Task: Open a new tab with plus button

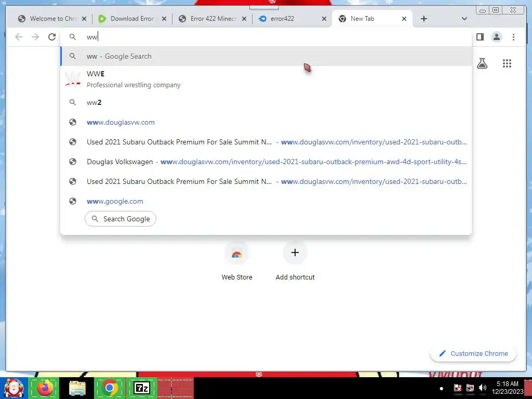Action: pos(424,19)
